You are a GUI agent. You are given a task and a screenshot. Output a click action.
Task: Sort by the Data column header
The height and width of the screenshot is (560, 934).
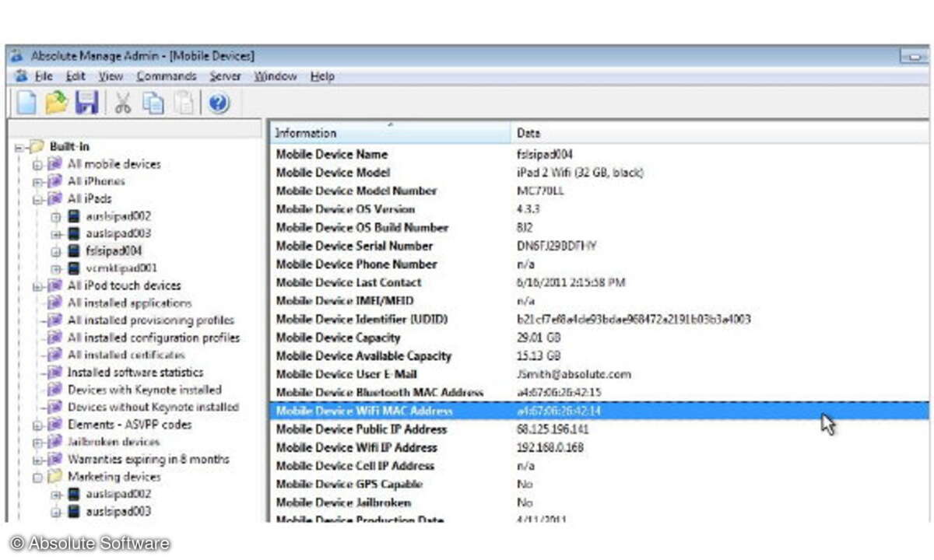(719, 133)
